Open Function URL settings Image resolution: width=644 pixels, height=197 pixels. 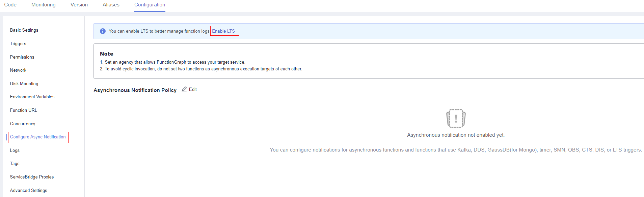[24, 110]
